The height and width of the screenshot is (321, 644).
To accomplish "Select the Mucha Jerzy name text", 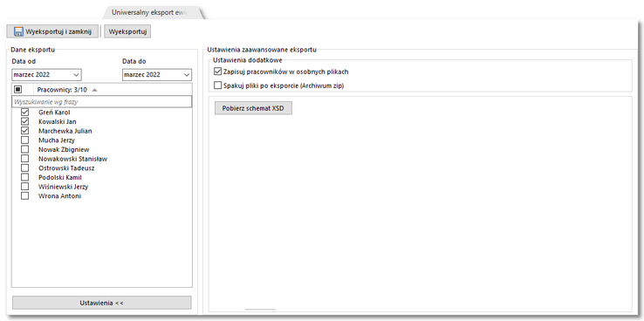I will click(x=56, y=140).
